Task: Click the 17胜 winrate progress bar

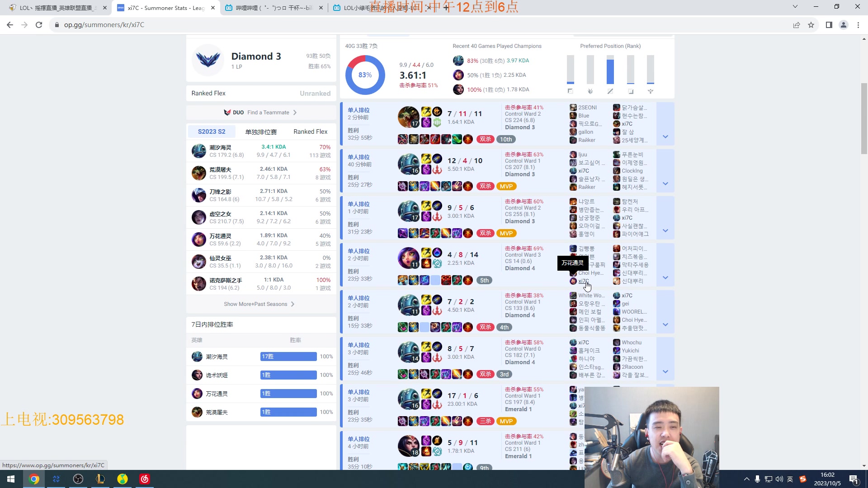Action: click(288, 356)
